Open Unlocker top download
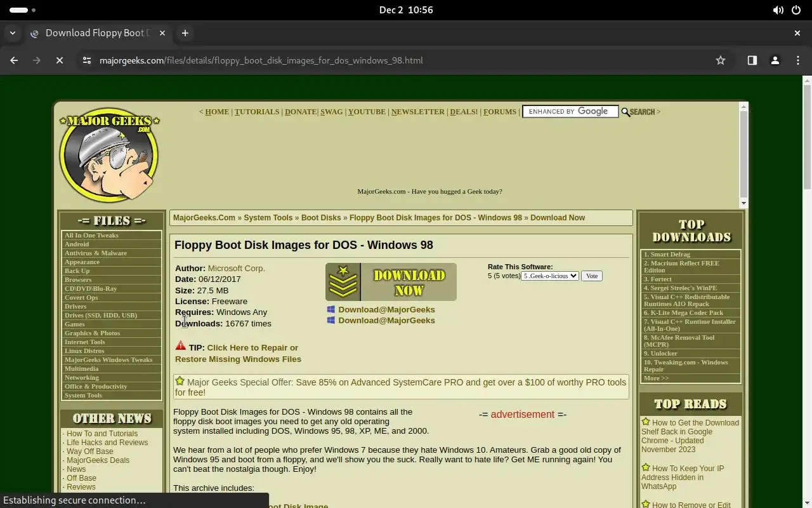Screen dimensions: 812x508 point(661,354)
